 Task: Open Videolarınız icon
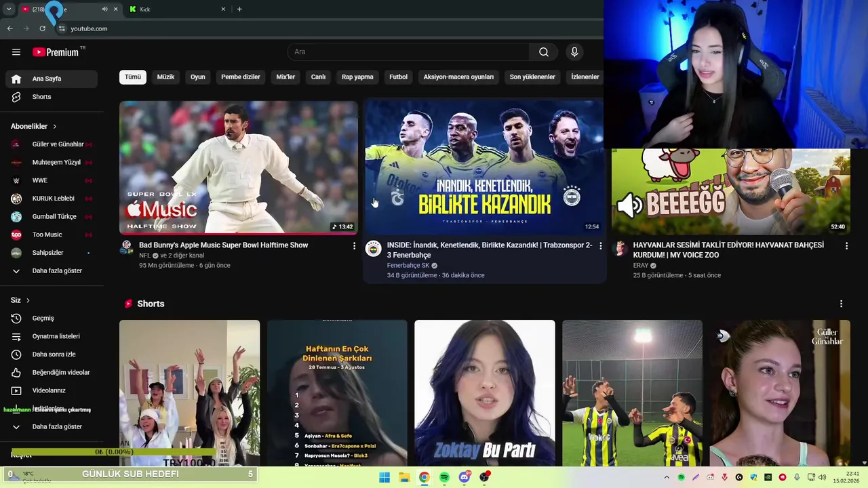pos(16,390)
